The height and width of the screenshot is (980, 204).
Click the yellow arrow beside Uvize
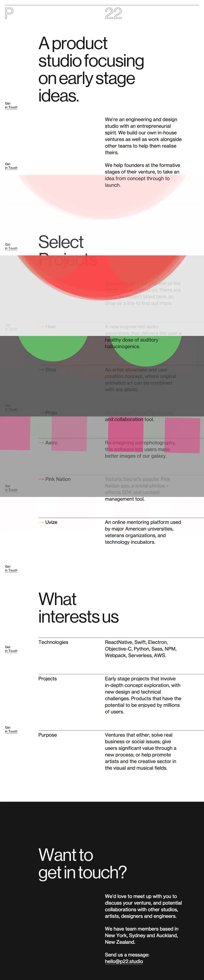(x=41, y=522)
